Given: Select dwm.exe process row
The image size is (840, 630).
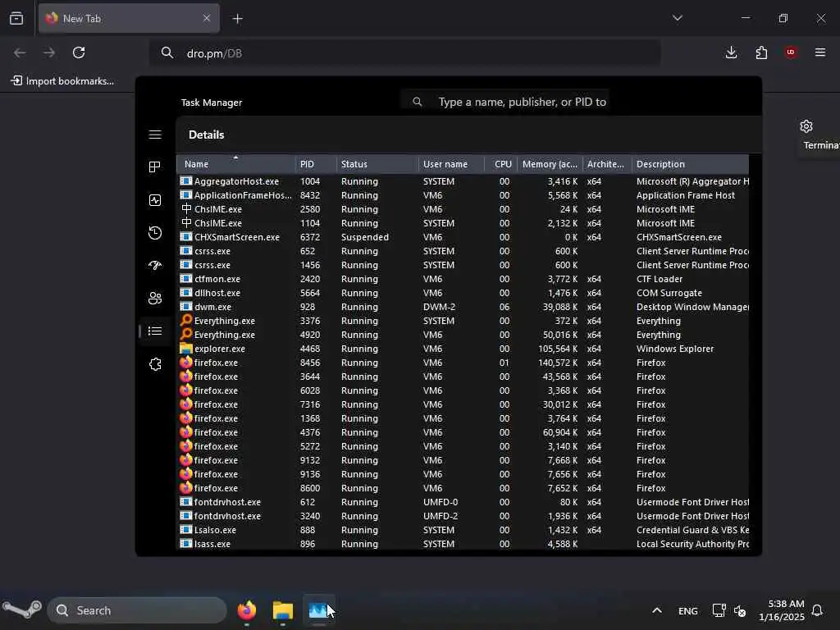Looking at the screenshot, I should 463,307.
